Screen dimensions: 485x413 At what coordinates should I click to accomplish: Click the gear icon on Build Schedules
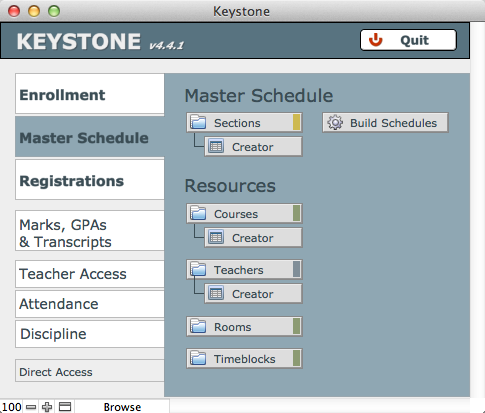[x=335, y=123]
